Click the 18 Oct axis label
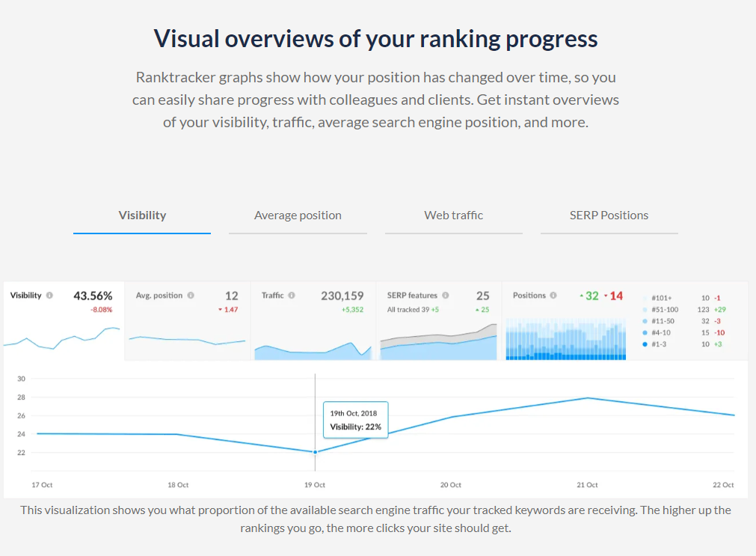This screenshot has width=756, height=556. point(178,485)
